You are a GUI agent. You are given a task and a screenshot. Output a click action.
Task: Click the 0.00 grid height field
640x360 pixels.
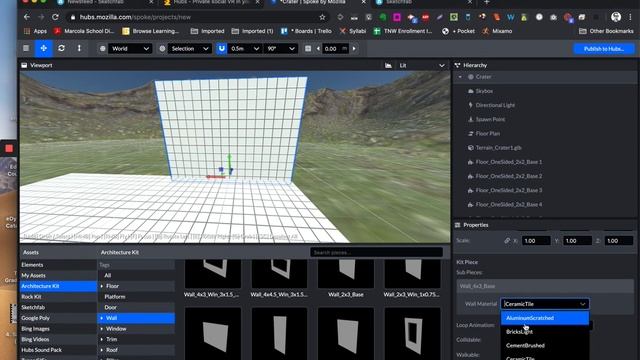335,49
